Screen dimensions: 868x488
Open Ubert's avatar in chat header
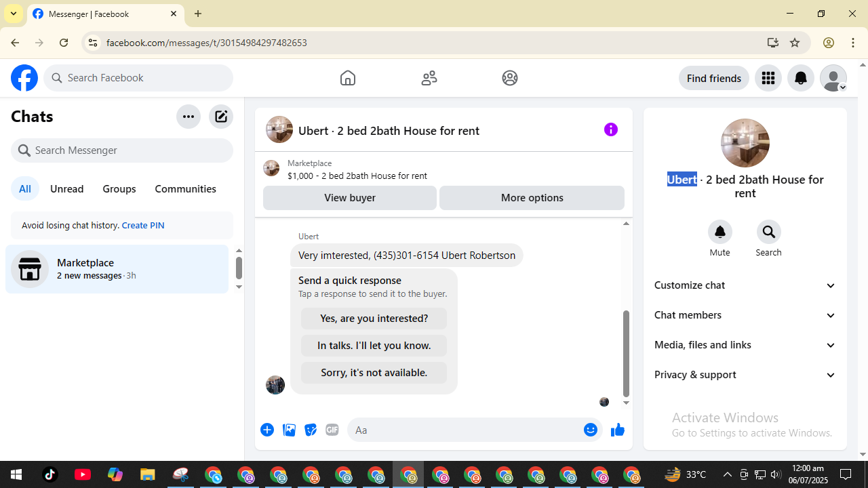coord(279,129)
